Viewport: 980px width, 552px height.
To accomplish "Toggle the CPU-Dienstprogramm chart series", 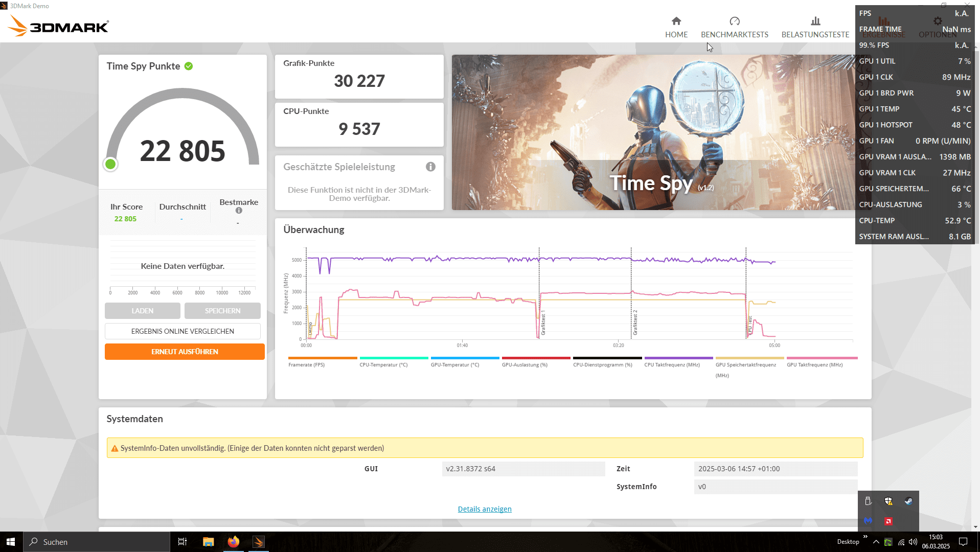I will click(x=607, y=362).
